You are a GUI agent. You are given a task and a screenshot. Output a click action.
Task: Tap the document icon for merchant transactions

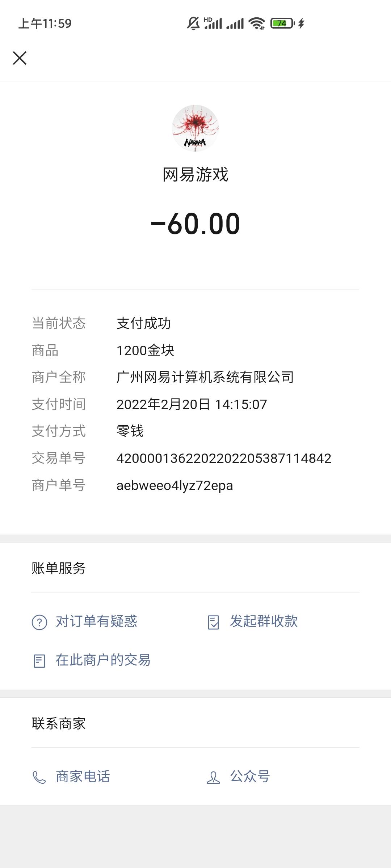pyautogui.click(x=39, y=661)
